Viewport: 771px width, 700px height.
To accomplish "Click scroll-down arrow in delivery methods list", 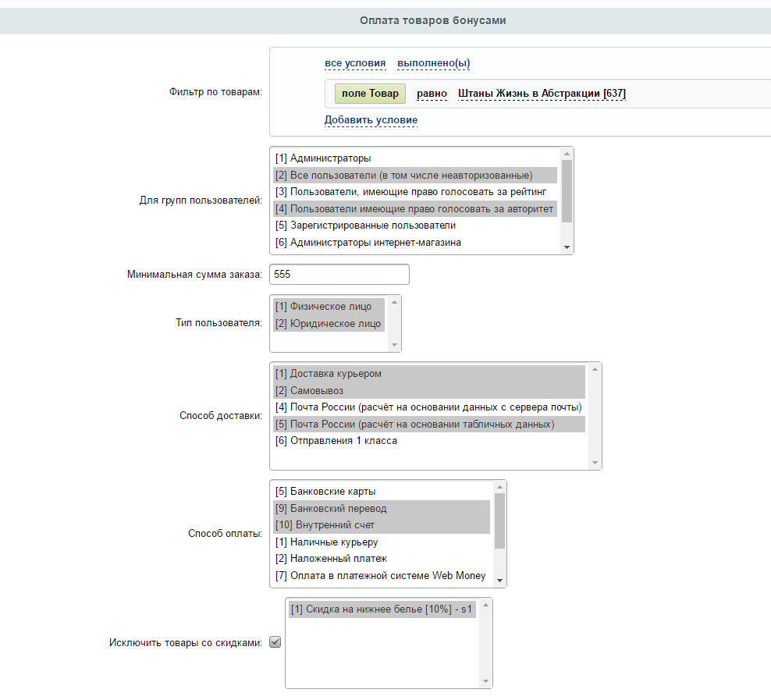I will tap(595, 463).
